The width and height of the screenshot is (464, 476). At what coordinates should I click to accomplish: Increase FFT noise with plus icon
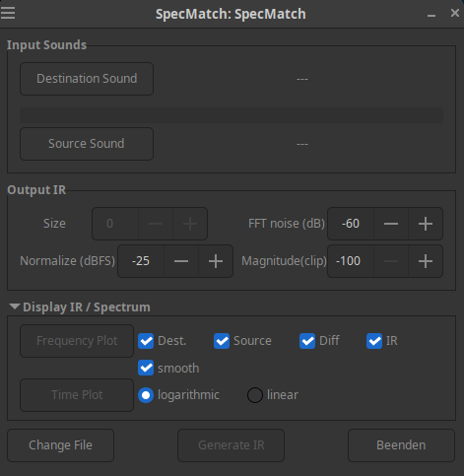pos(426,224)
